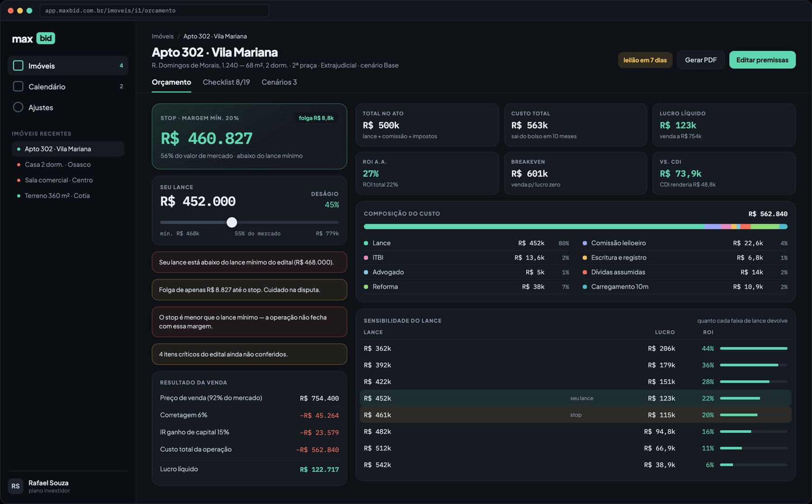This screenshot has height=504, width=812.
Task: Open Sala comercial · Centro from recents
Action: tap(68, 180)
